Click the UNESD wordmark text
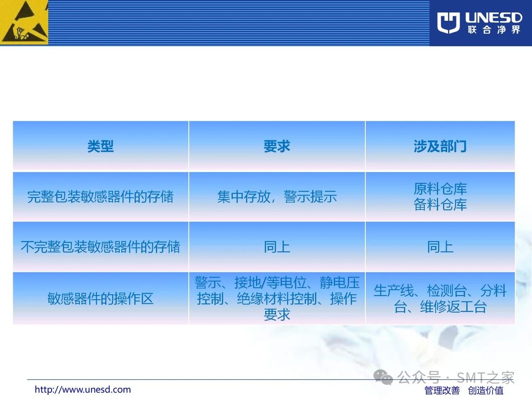This screenshot has height=399, width=532. click(493, 17)
